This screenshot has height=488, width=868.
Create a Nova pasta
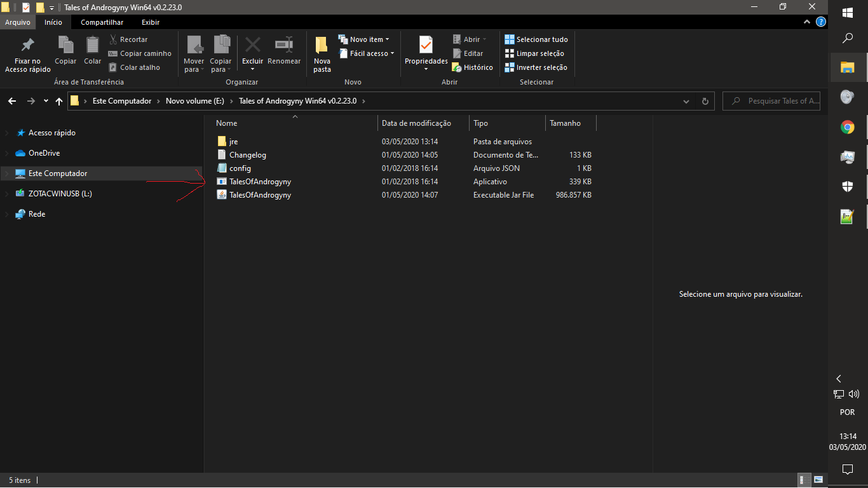click(x=322, y=55)
